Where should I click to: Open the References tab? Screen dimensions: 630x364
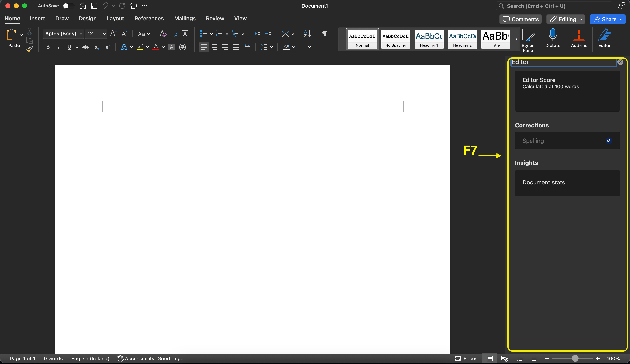pyautogui.click(x=149, y=19)
